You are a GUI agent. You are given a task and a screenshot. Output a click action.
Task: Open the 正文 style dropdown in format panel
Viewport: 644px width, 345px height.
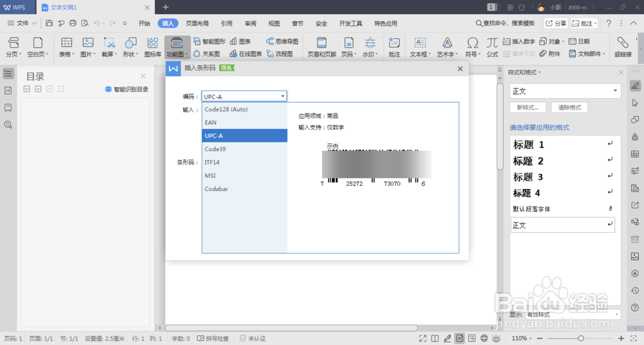(x=615, y=91)
